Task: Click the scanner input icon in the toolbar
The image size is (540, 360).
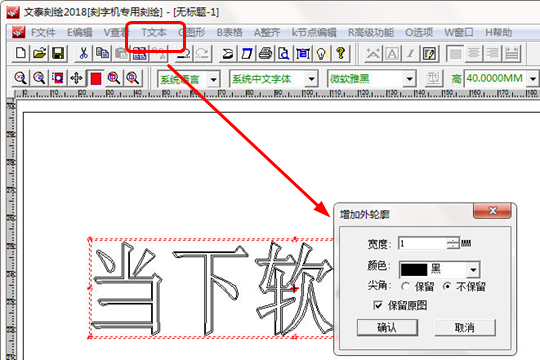Action: 228,53
